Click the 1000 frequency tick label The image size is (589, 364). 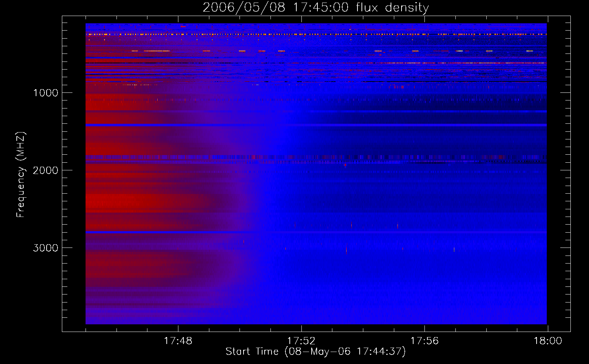(46, 93)
